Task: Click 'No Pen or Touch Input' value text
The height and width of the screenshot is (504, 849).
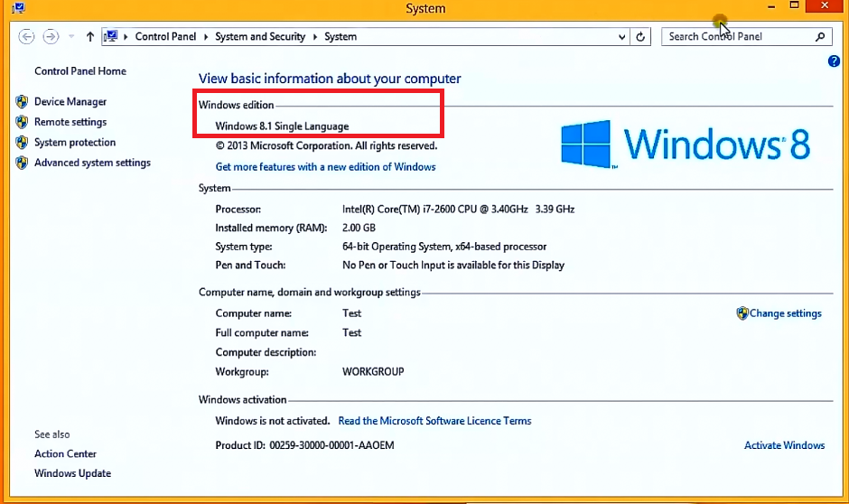Action: point(394,266)
